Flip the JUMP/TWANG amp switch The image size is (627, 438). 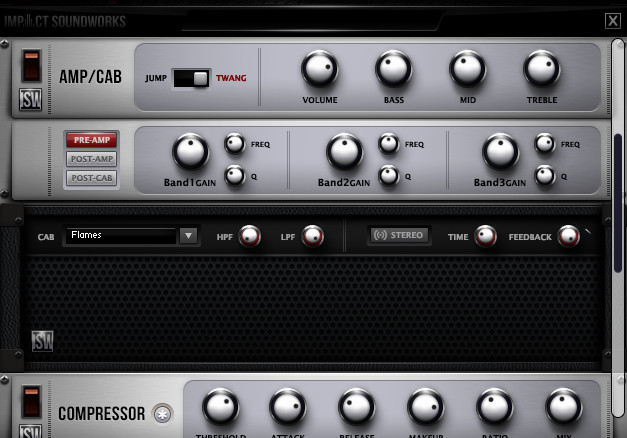tap(191, 78)
